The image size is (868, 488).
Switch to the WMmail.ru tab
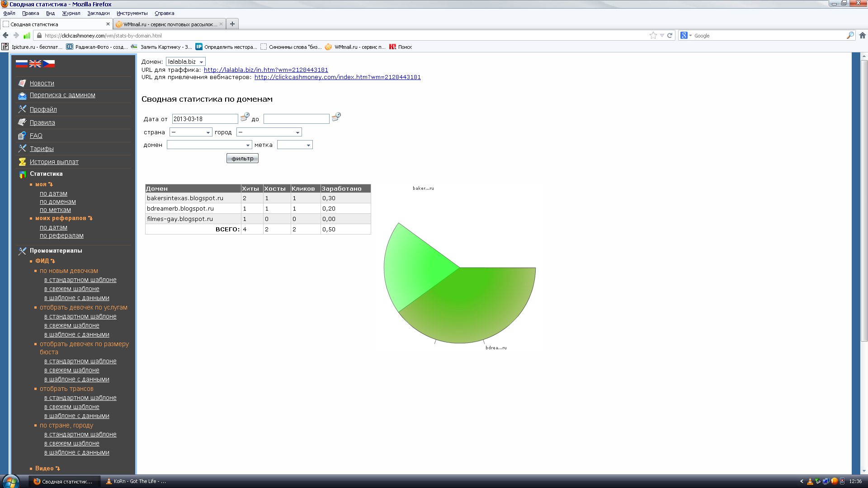(169, 24)
